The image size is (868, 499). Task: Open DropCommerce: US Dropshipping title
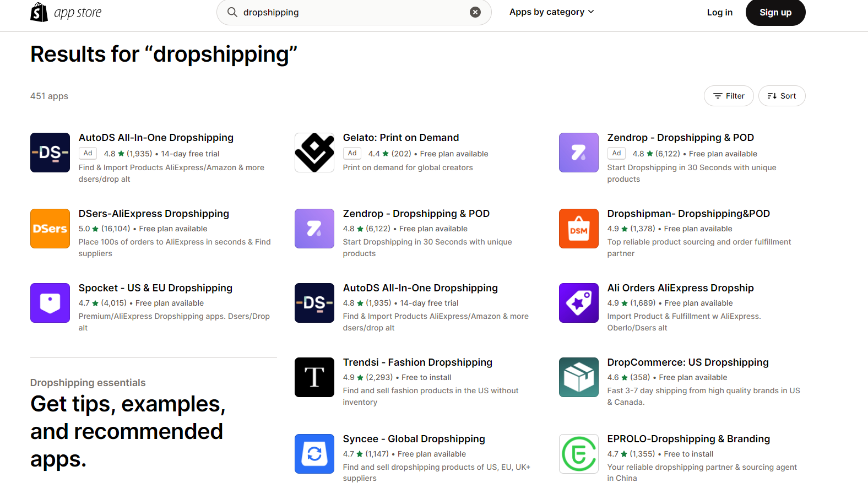tap(688, 362)
